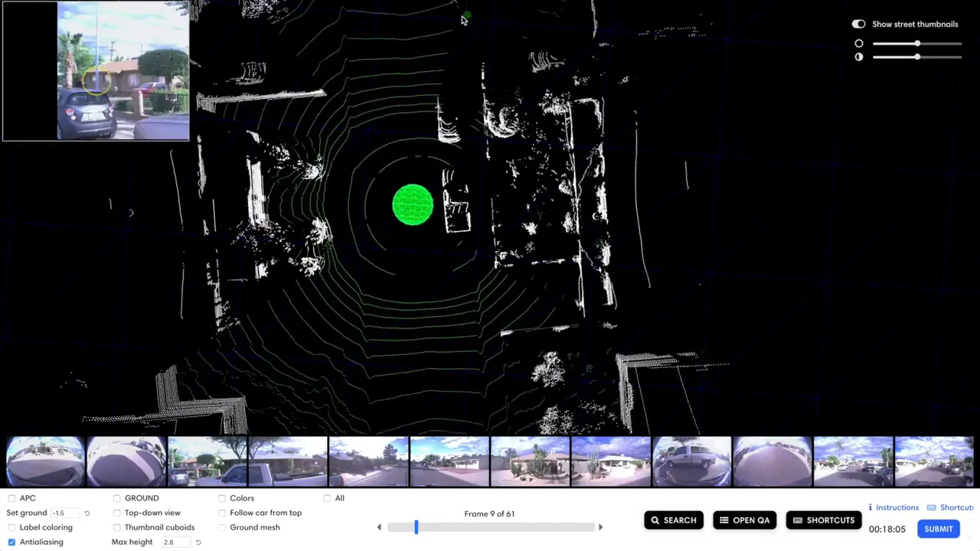Open the seventh street thumbnail
Image resolution: width=980 pixels, height=551 pixels.
tap(530, 461)
